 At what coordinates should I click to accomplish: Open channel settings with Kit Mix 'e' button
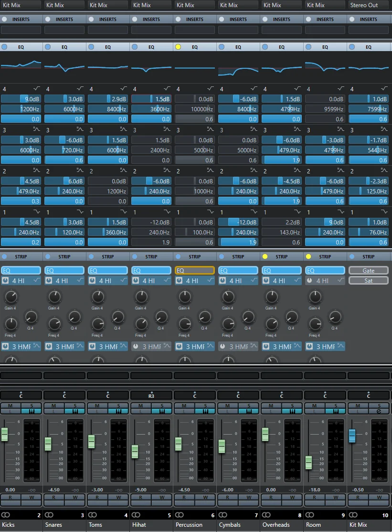379,411
